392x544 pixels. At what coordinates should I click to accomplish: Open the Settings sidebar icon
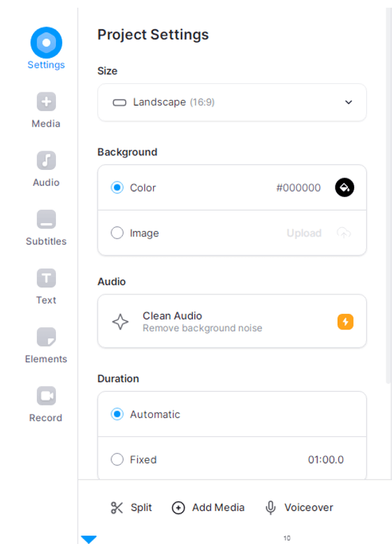pos(46,43)
